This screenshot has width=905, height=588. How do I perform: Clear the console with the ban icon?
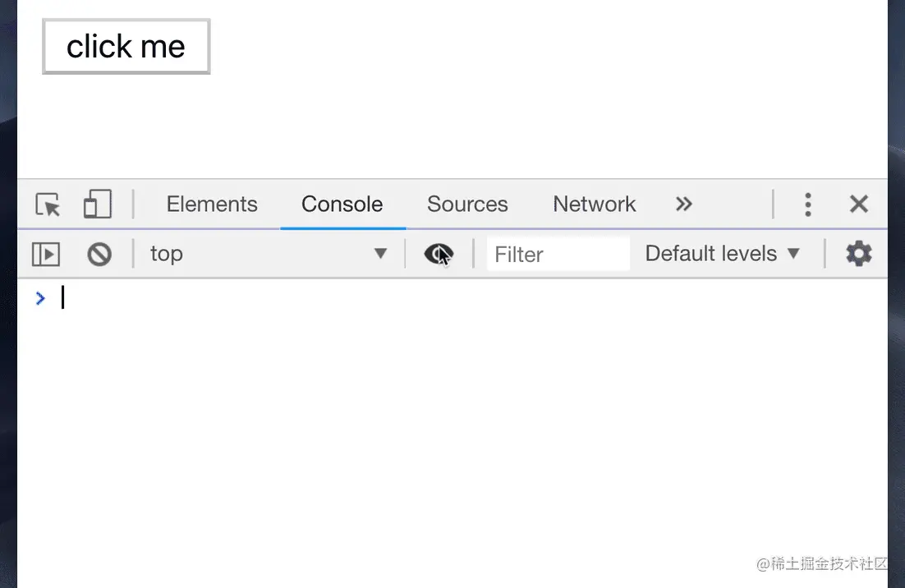99,255
